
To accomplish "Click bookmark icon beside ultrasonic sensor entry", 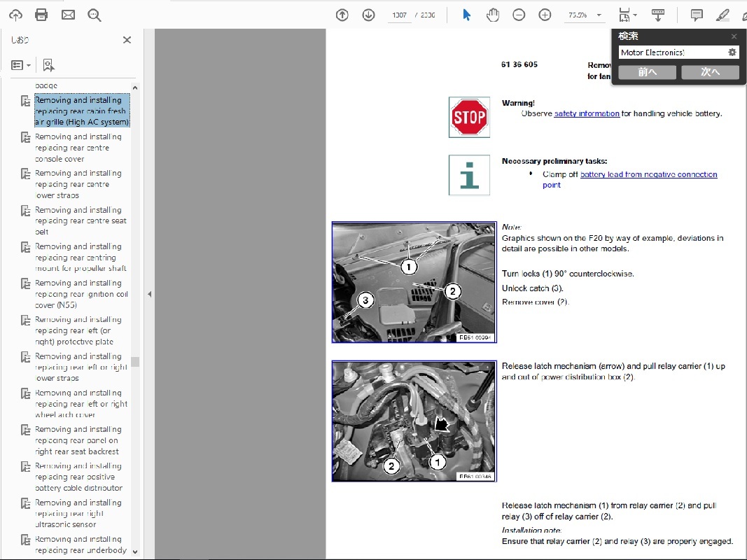I will pos(25,503).
